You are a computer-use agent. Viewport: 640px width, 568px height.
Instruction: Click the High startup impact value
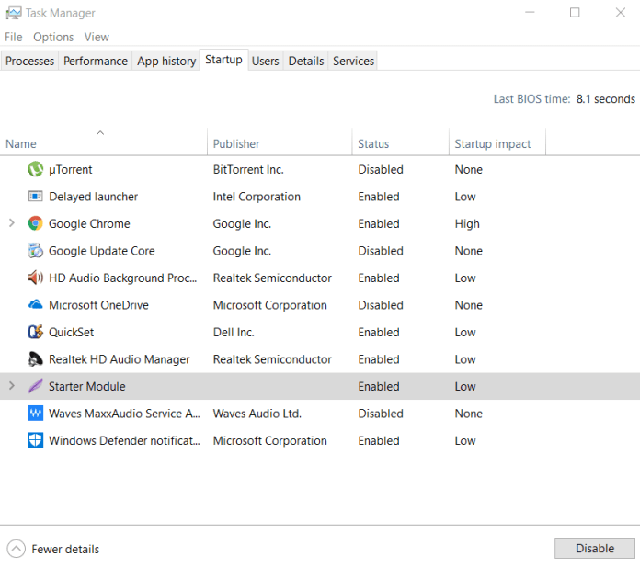click(467, 224)
